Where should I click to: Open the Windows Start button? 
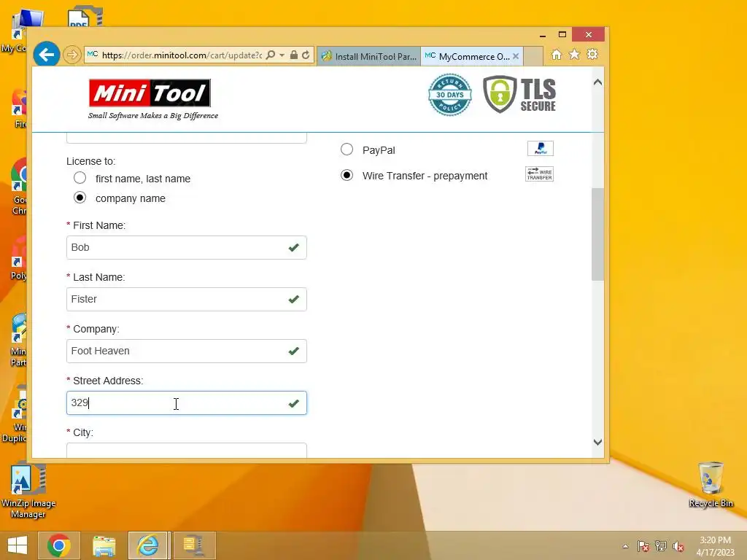[x=18, y=545]
